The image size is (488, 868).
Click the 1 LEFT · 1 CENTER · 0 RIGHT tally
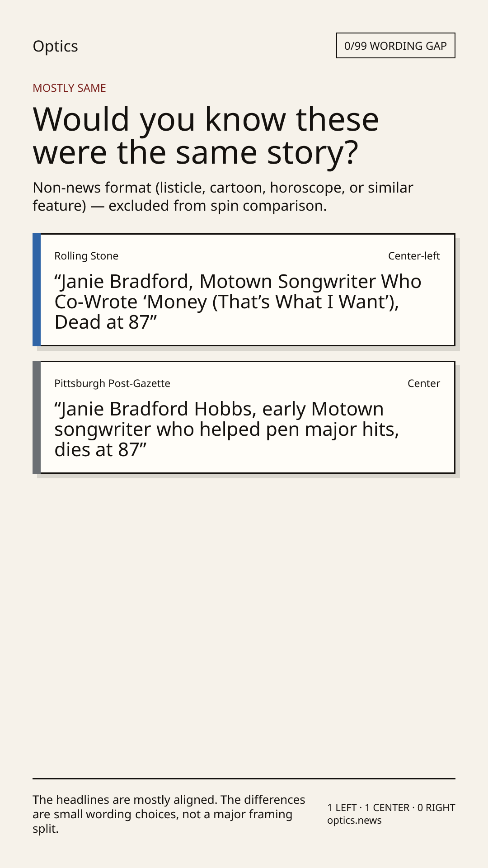tap(391, 807)
